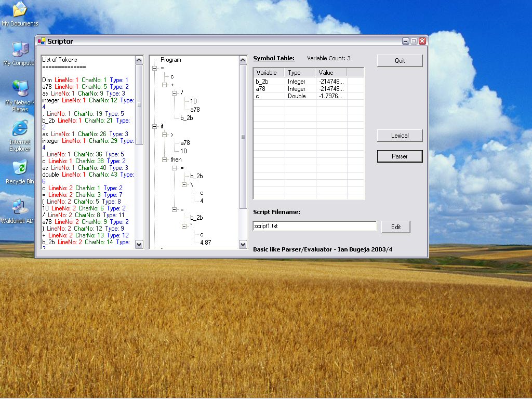532x399 pixels.
Task: Select the My Network Places icon
Action: coord(20,96)
